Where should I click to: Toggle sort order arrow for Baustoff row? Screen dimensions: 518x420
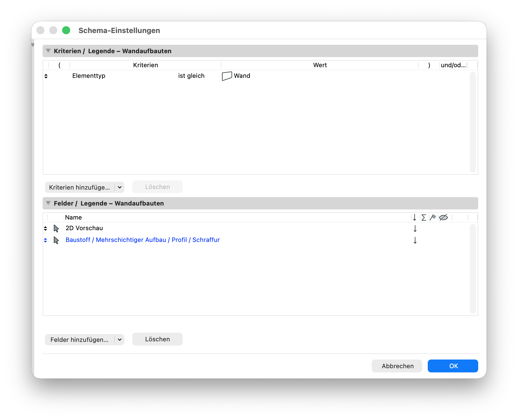point(415,240)
